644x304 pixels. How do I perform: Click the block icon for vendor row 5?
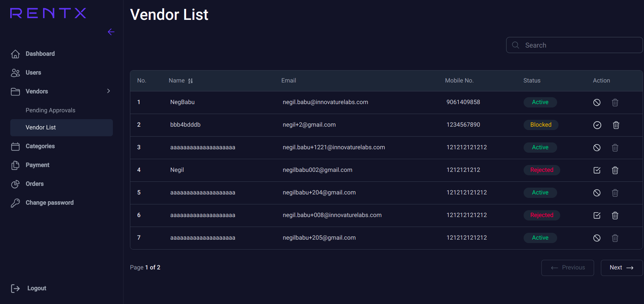coord(596,193)
